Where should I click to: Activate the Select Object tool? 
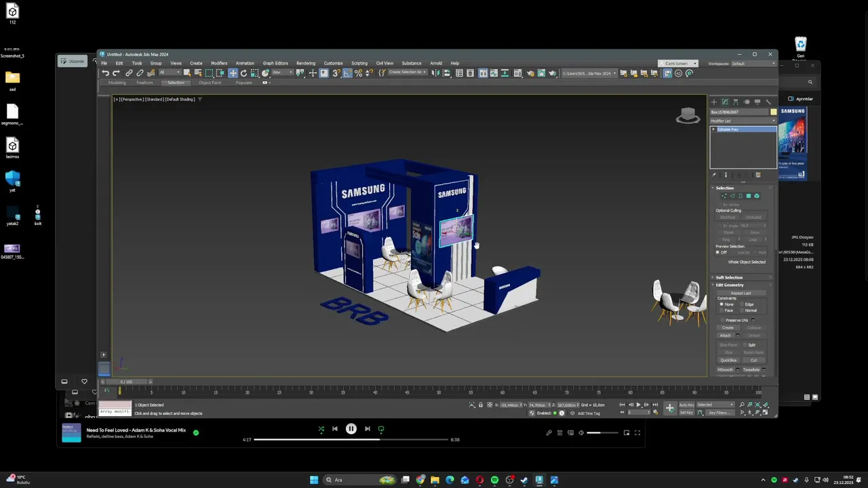186,73
